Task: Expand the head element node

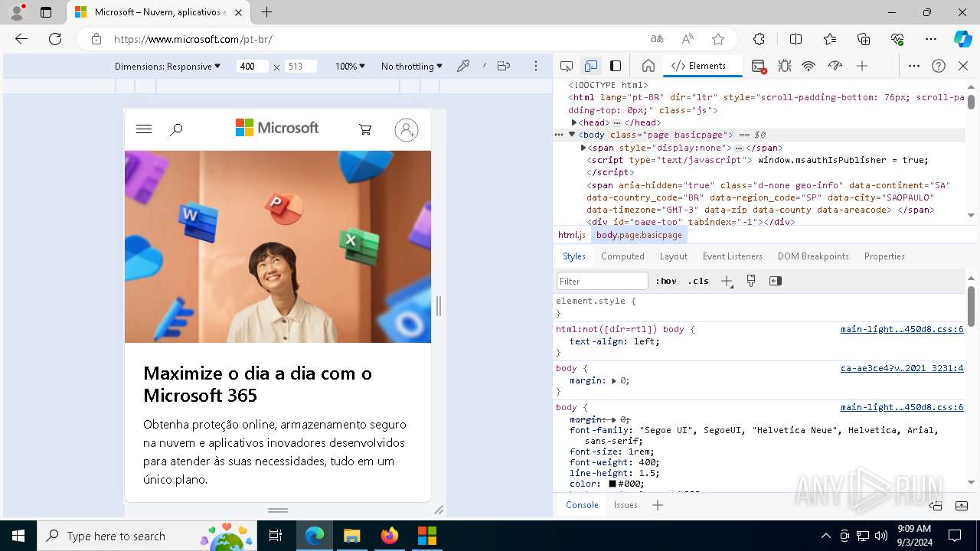Action: 574,122
